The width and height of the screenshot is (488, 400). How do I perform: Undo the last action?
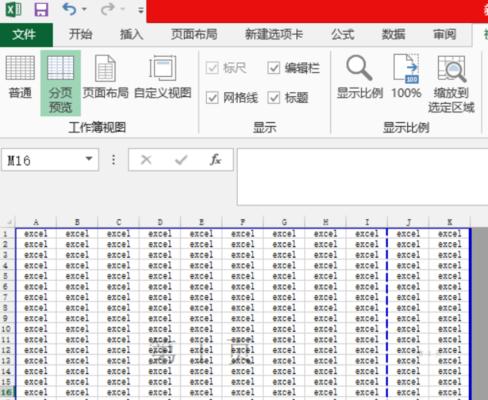[x=69, y=9]
